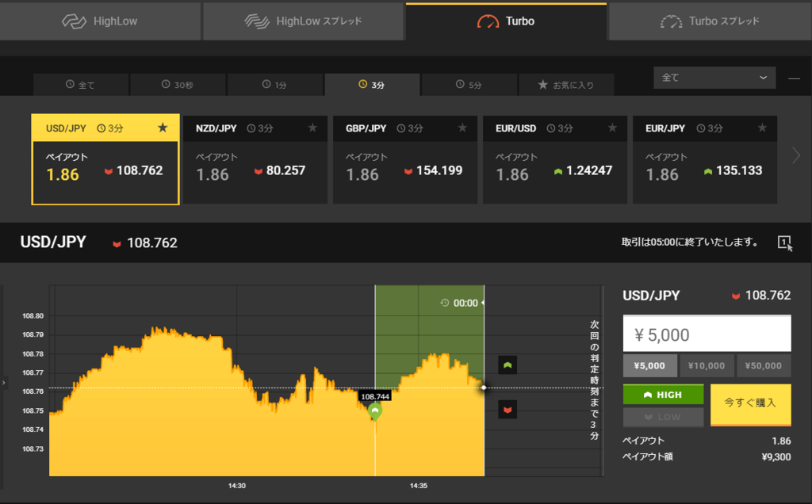
Task: Toggle the GBP/JPY favorite star
Action: [x=462, y=128]
